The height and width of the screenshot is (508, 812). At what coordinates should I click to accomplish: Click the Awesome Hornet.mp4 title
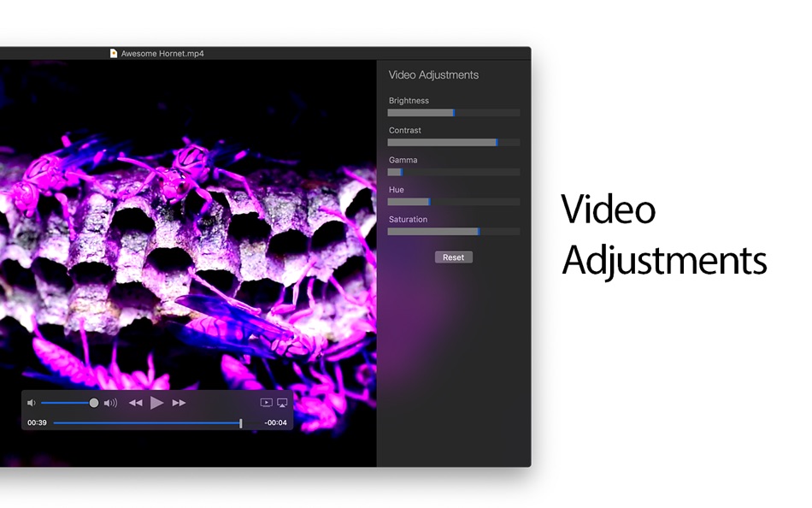(162, 53)
